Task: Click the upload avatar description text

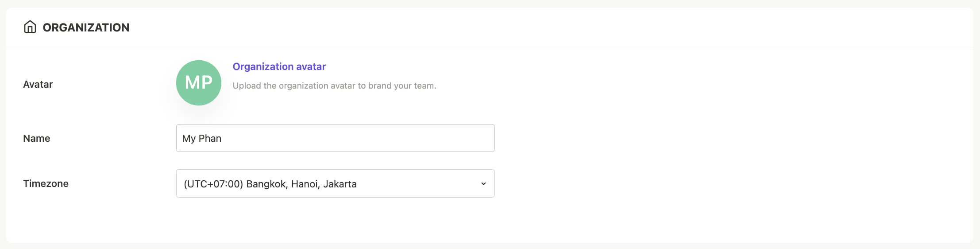Action: click(x=335, y=86)
